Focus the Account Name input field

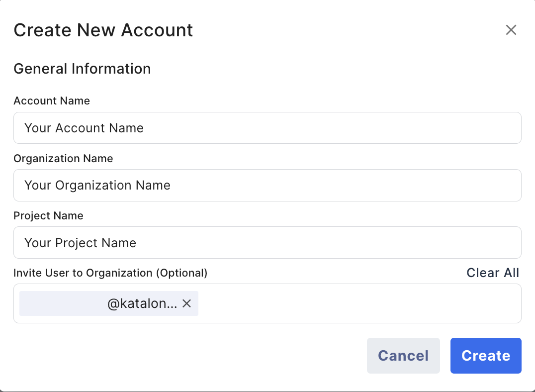pos(267,128)
